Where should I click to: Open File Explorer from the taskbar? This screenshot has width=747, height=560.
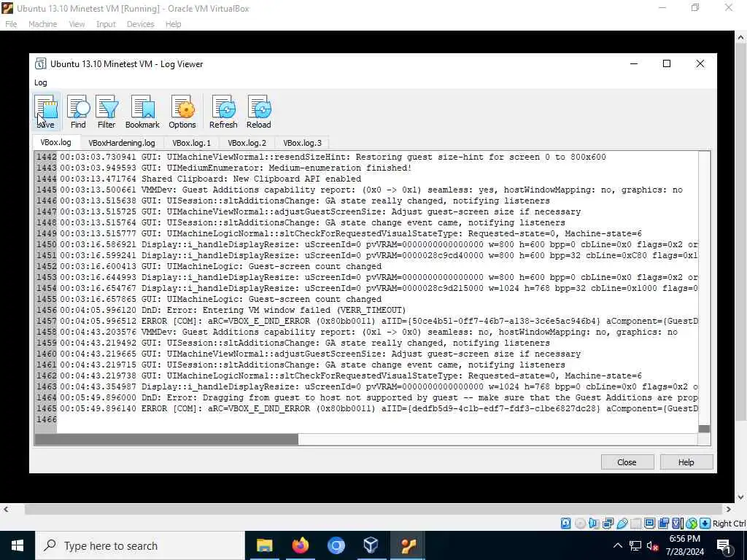coord(264,545)
